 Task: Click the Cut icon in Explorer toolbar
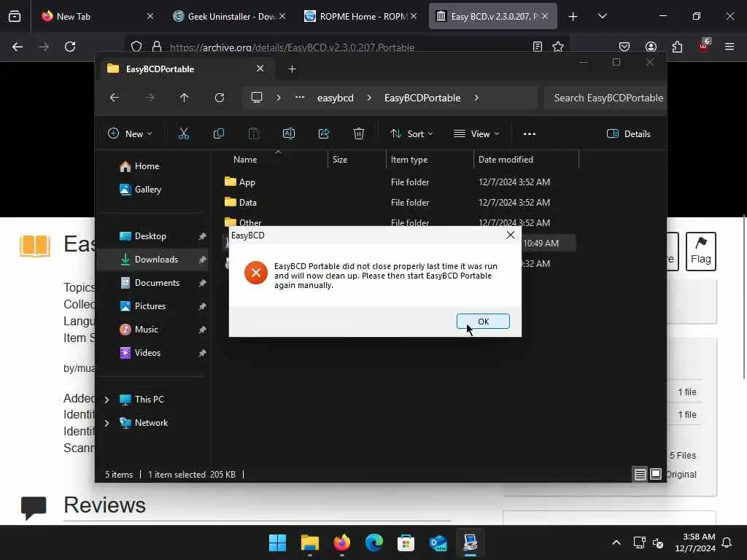[183, 134]
